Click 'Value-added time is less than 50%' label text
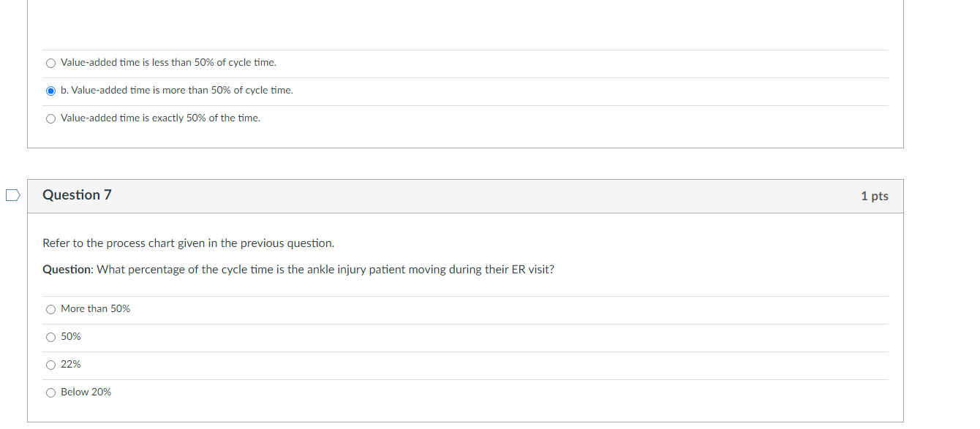Screen dimensions: 980x429 point(168,63)
